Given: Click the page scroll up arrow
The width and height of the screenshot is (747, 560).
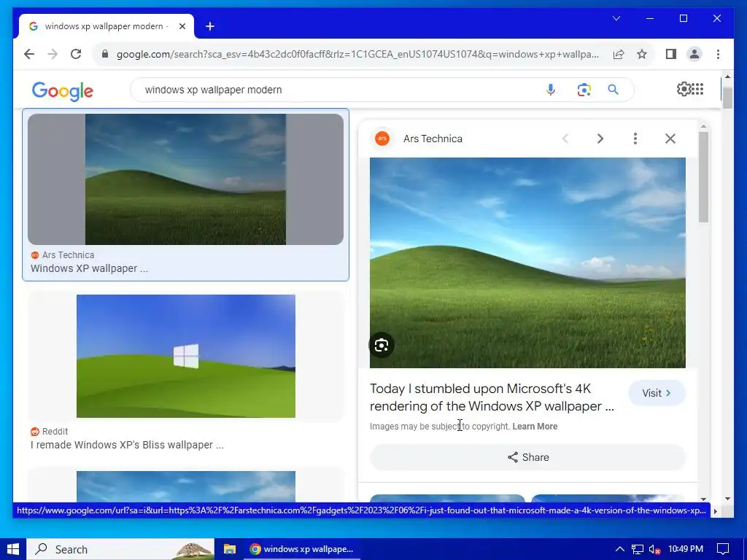Looking at the screenshot, I should click(727, 76).
